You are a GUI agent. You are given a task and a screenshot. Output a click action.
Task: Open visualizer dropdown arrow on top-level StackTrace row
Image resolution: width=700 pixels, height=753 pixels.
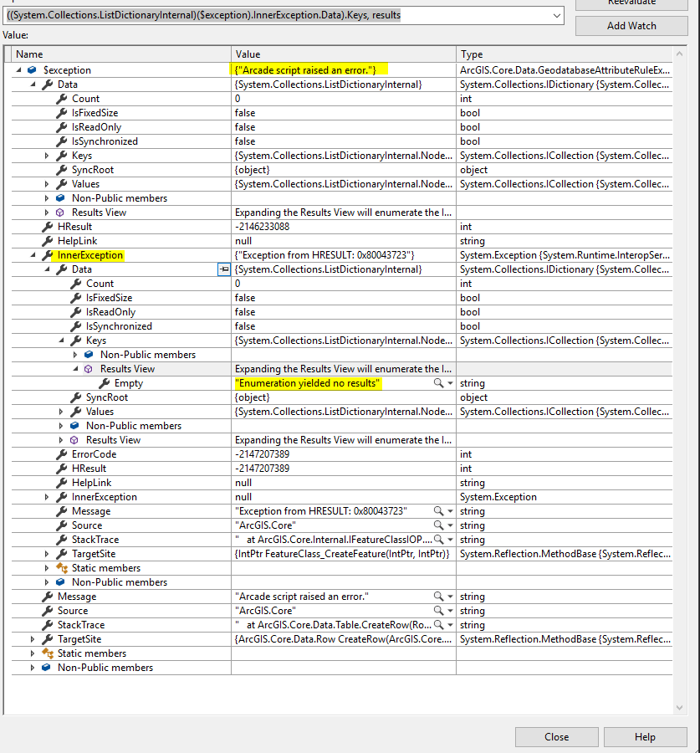pos(450,625)
